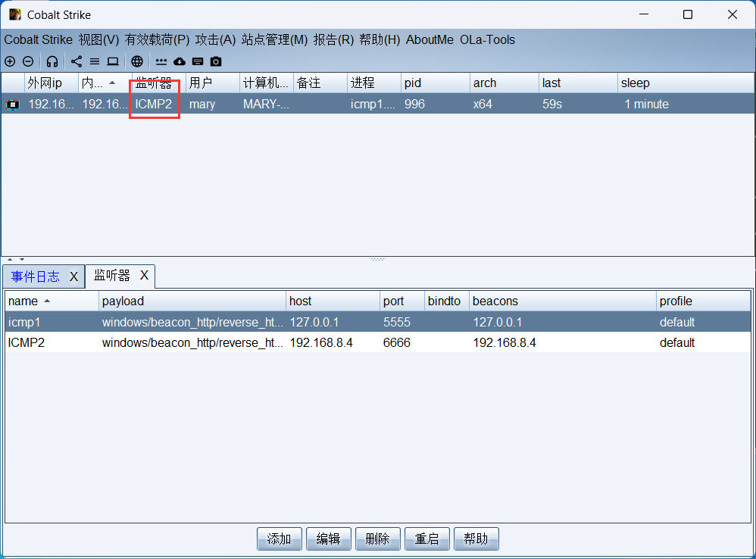The width and height of the screenshot is (756, 559).
Task: Click the 编辑 button
Action: click(x=329, y=539)
